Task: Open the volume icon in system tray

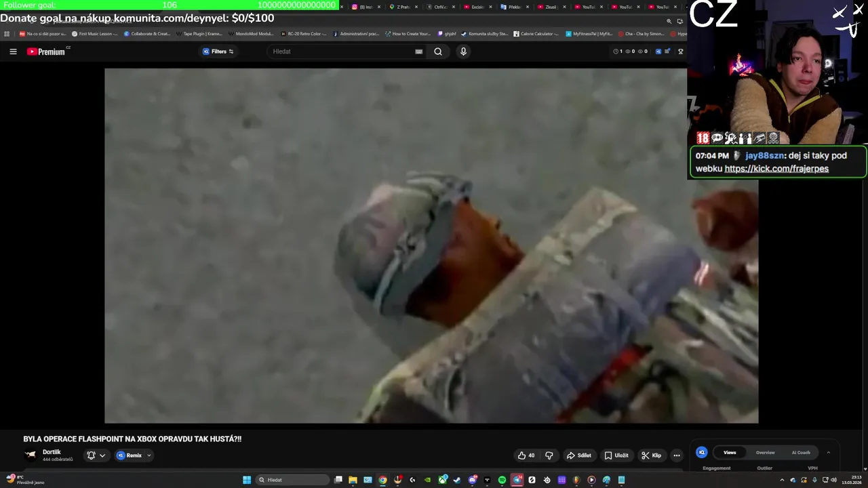Action: 833,480
